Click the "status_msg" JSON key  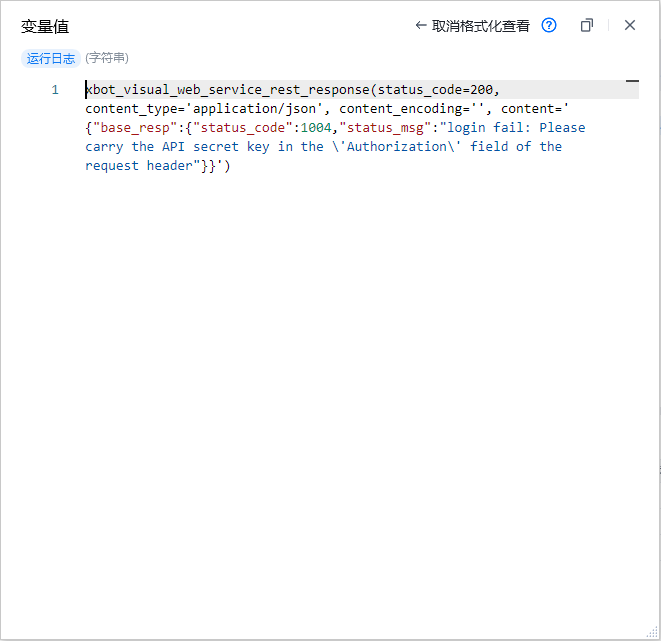click(x=385, y=128)
